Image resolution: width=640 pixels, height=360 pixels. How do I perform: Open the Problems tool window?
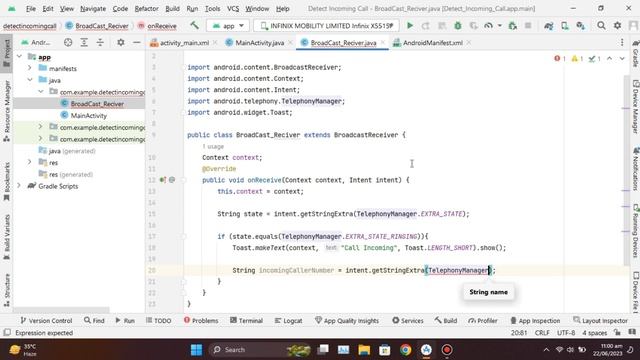tap(201, 320)
